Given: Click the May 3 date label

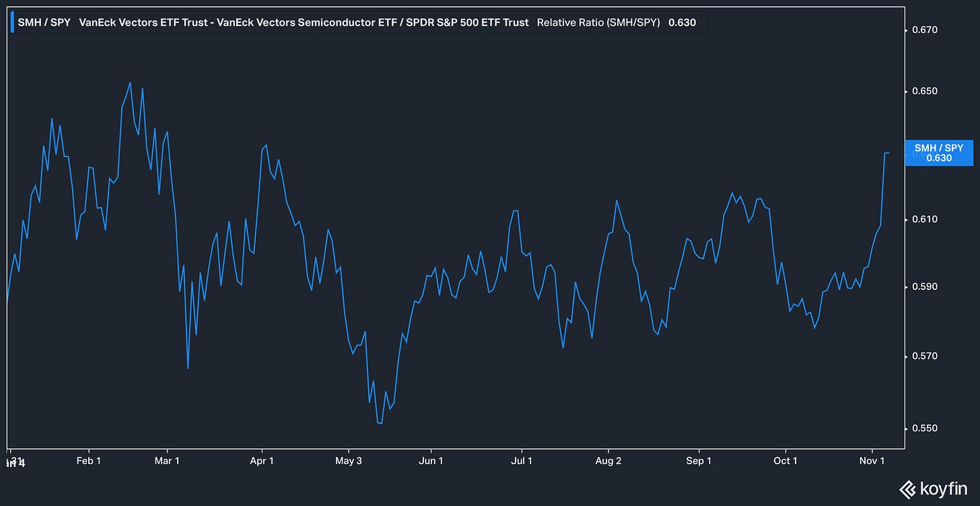Looking at the screenshot, I should click(x=349, y=461).
